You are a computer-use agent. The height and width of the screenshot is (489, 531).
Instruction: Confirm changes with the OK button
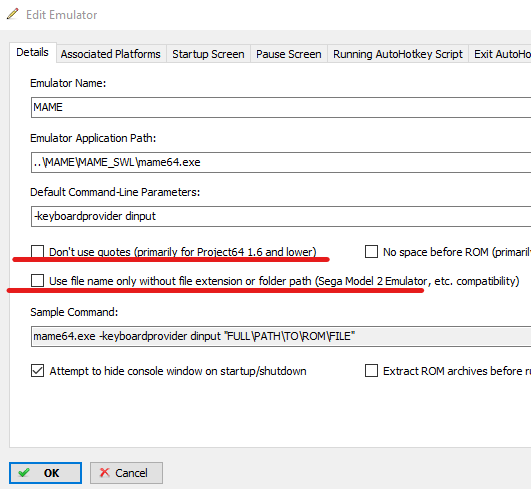pyautogui.click(x=45, y=473)
